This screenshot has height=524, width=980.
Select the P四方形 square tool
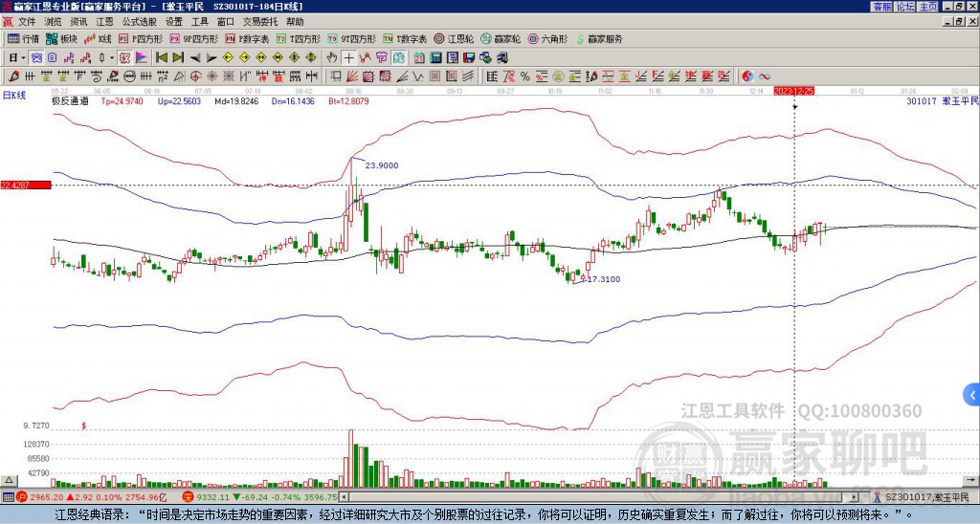click(x=141, y=38)
